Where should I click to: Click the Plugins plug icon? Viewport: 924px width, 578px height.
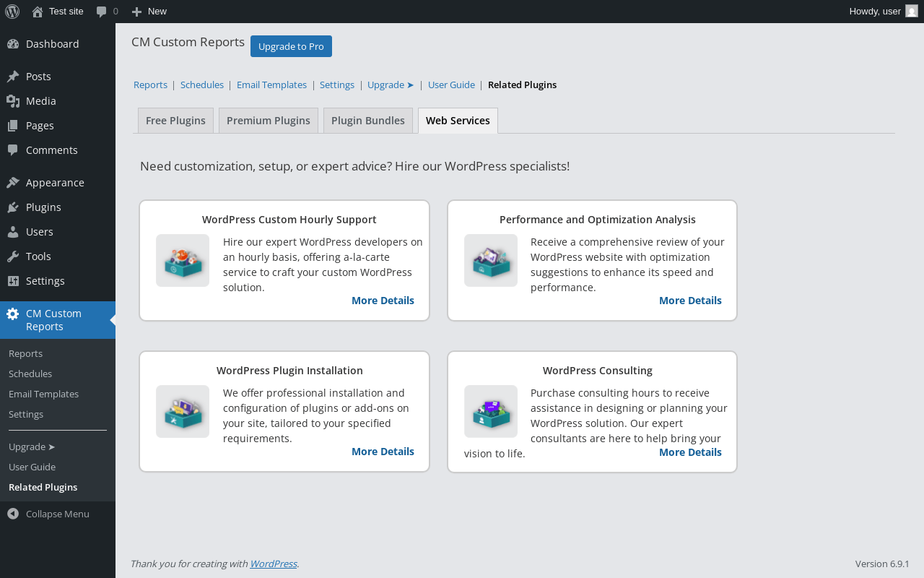tap(13, 207)
